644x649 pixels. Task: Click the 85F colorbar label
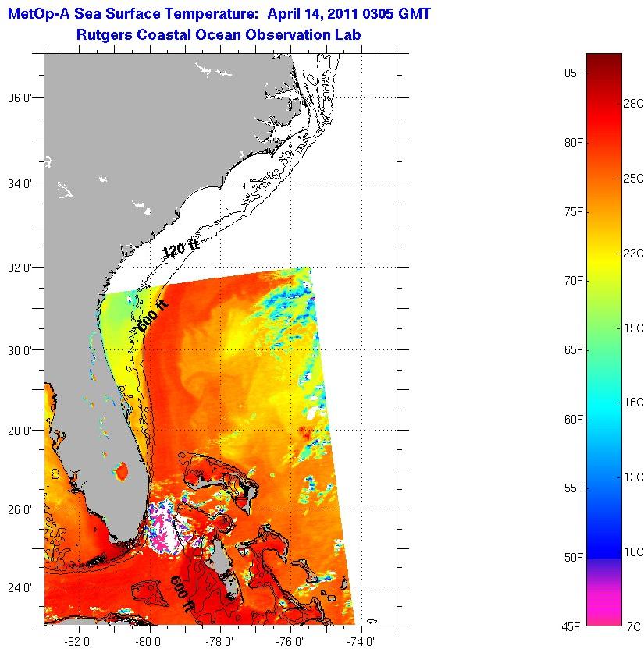point(574,73)
